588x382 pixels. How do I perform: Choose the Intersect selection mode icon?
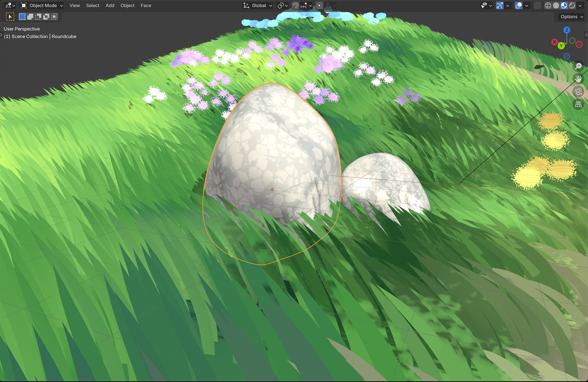tap(54, 17)
